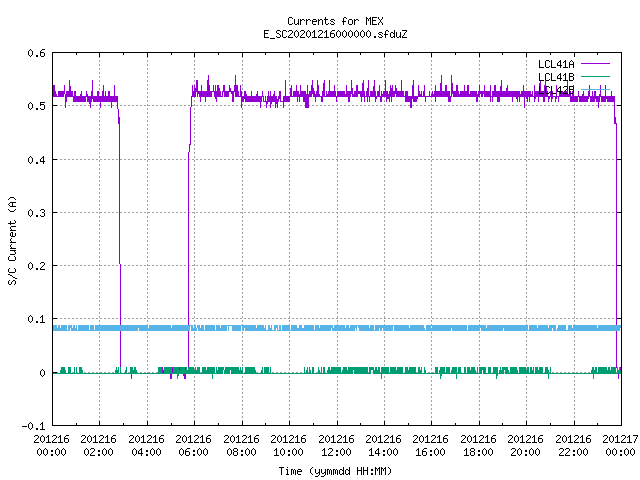Click the y-axis tick value 0.1

click(36, 319)
